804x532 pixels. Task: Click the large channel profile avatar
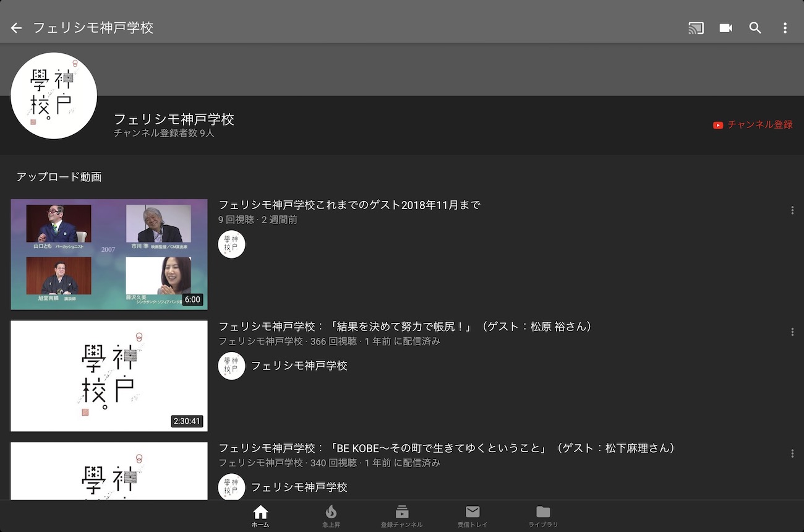click(54, 96)
